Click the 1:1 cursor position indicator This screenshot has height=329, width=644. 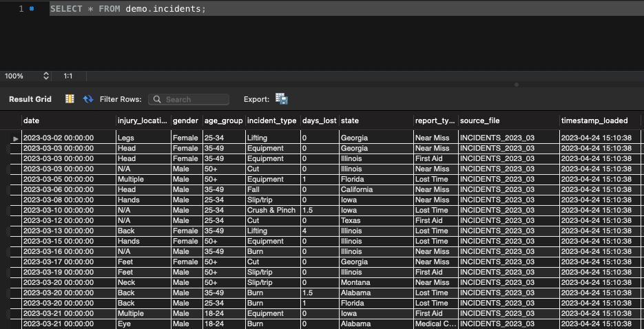[x=67, y=76]
